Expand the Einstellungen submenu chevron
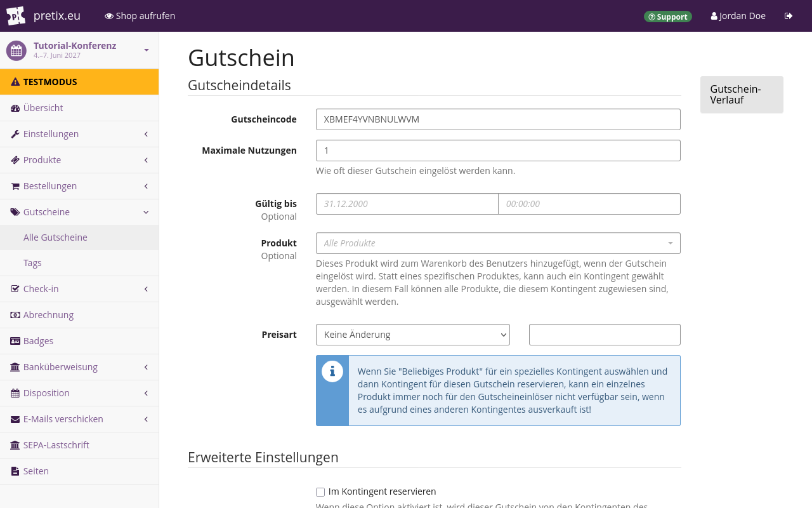 tap(146, 134)
